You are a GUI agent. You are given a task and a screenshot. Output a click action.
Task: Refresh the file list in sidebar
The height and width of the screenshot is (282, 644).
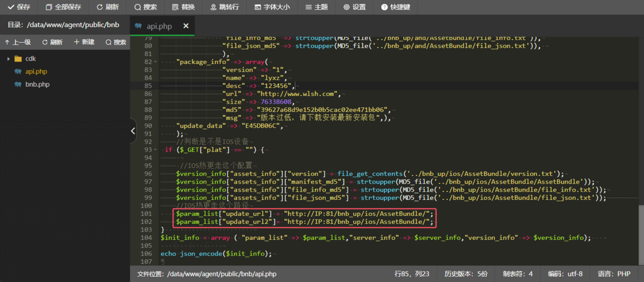click(52, 42)
